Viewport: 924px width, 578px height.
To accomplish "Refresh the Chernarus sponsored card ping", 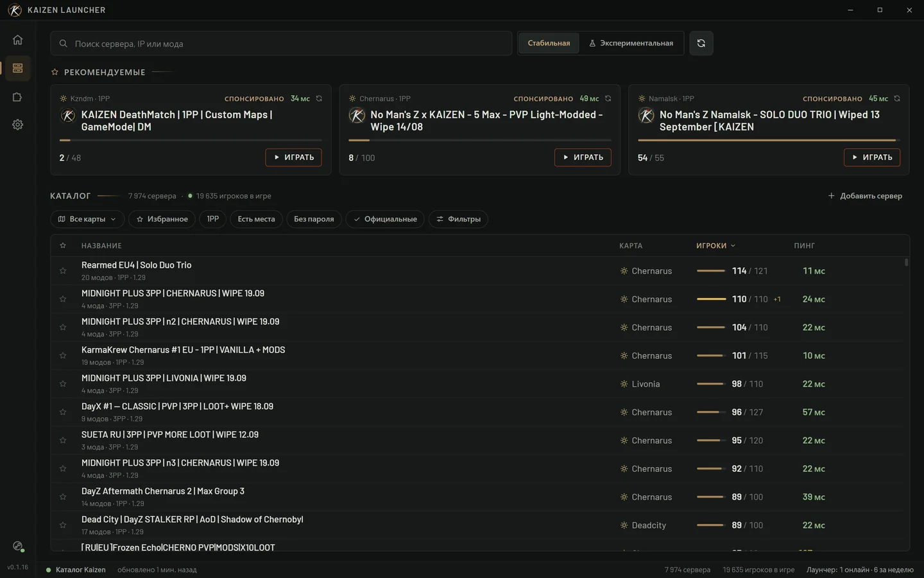I will (608, 98).
